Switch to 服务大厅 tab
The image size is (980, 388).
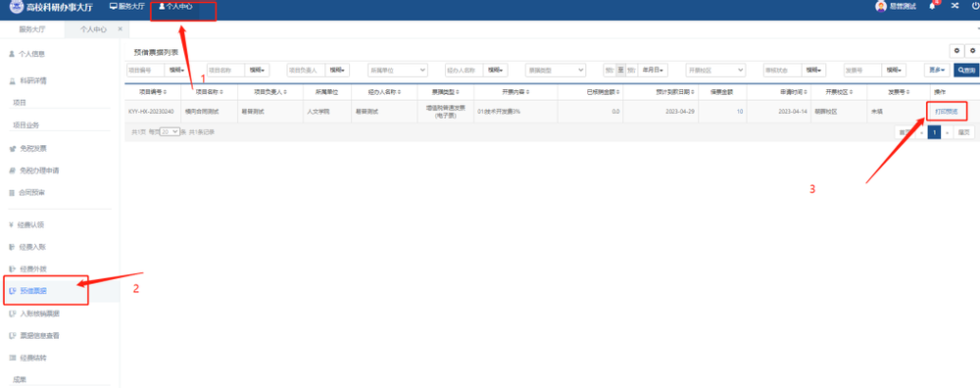32,29
